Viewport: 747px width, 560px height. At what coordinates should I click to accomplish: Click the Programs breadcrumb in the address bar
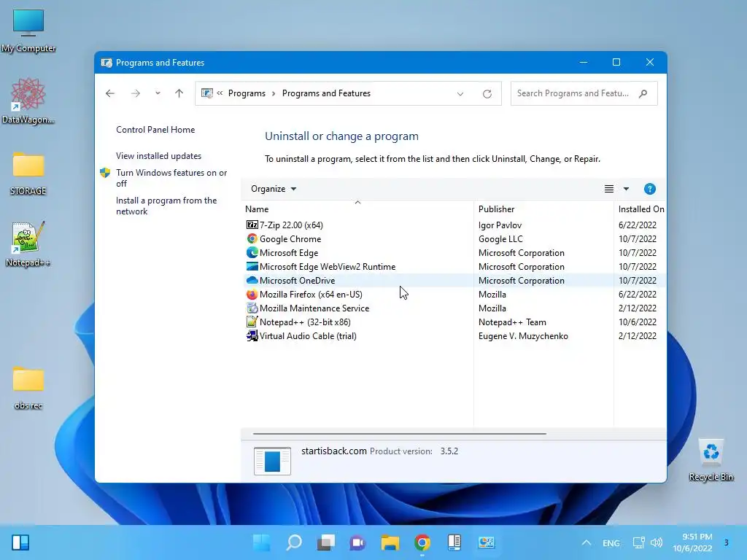coord(247,93)
